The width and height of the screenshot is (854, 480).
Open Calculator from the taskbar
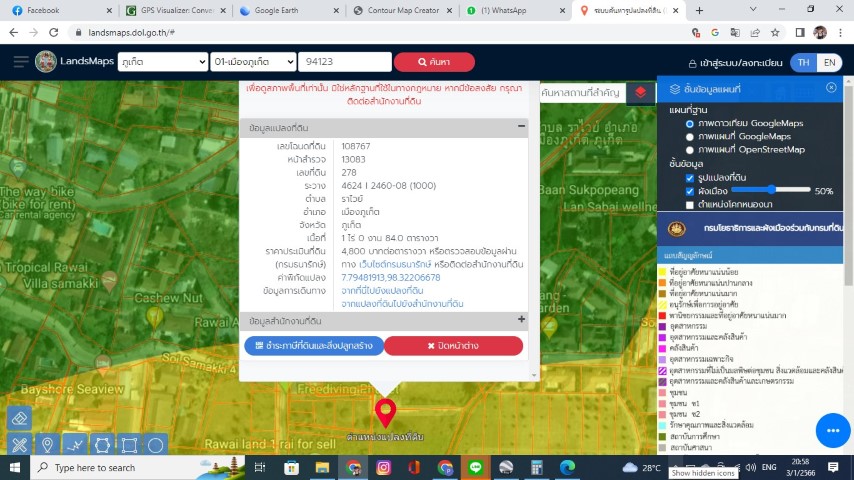pyautogui.click(x=536, y=467)
